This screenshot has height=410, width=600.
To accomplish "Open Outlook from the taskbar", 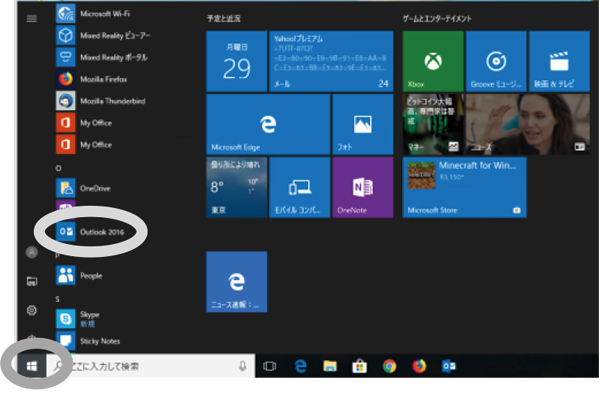I will tap(449, 366).
